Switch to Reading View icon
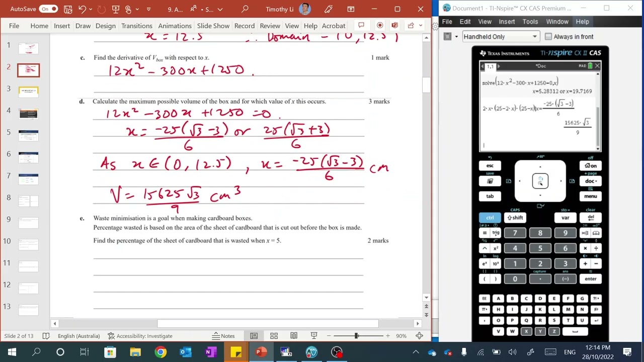This screenshot has width=644, height=362. point(294,336)
